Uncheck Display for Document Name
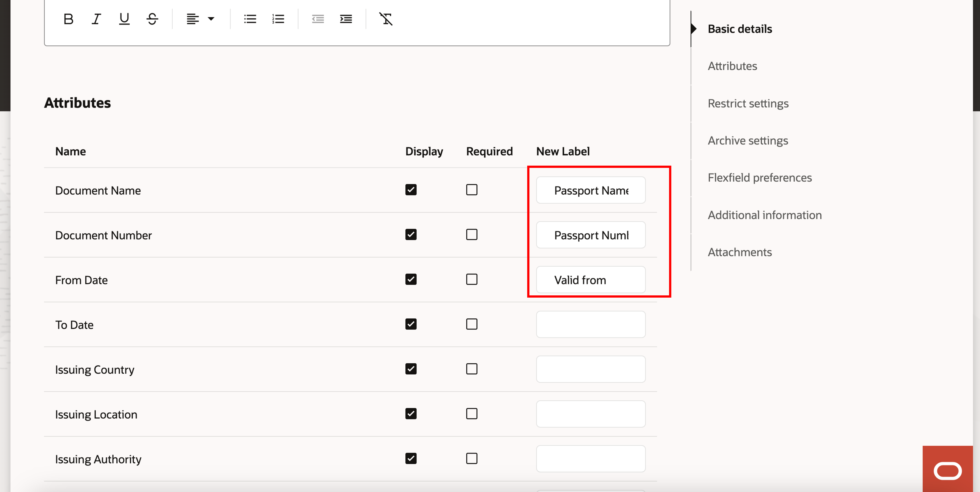 (x=411, y=190)
